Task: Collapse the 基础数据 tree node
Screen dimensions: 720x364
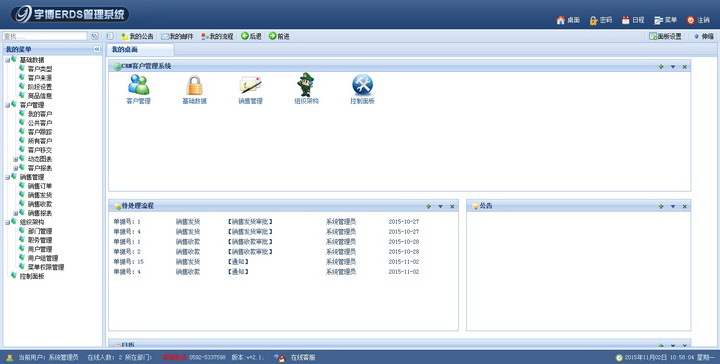Action: pos(7,60)
